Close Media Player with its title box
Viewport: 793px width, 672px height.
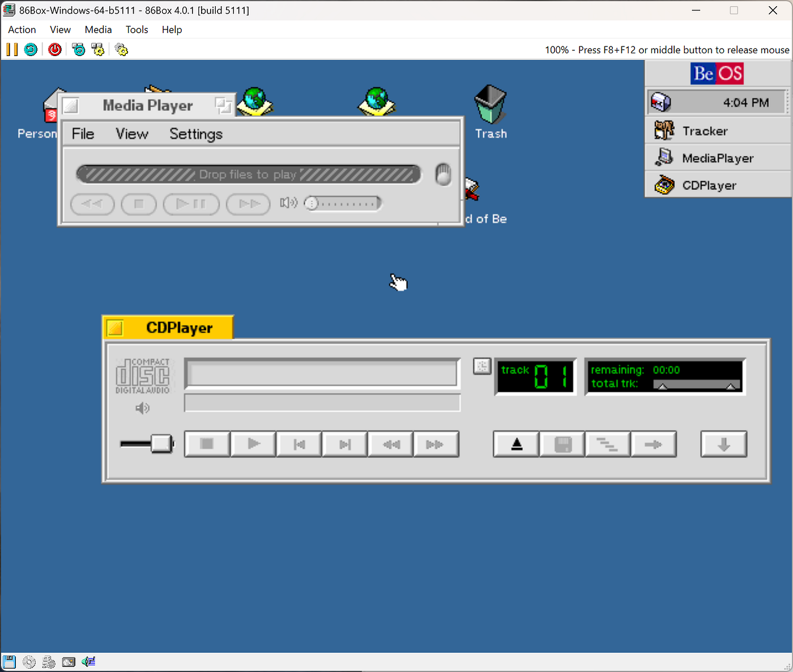[x=70, y=106]
